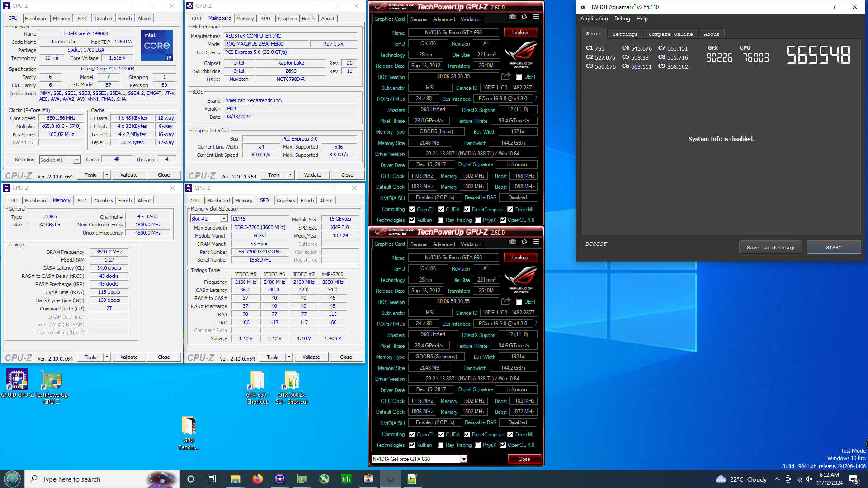The height and width of the screenshot is (488, 868).
Task: Open Settings tab in Aquamark
Action: [625, 34]
